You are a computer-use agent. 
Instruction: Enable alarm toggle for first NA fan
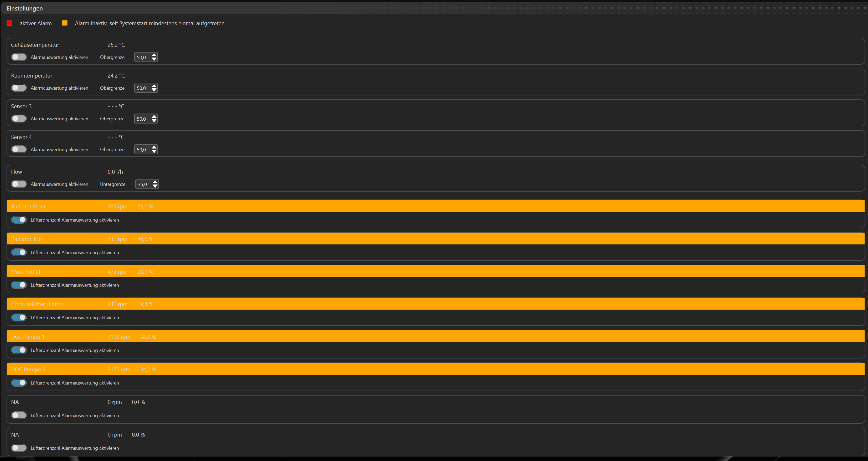[19, 416]
